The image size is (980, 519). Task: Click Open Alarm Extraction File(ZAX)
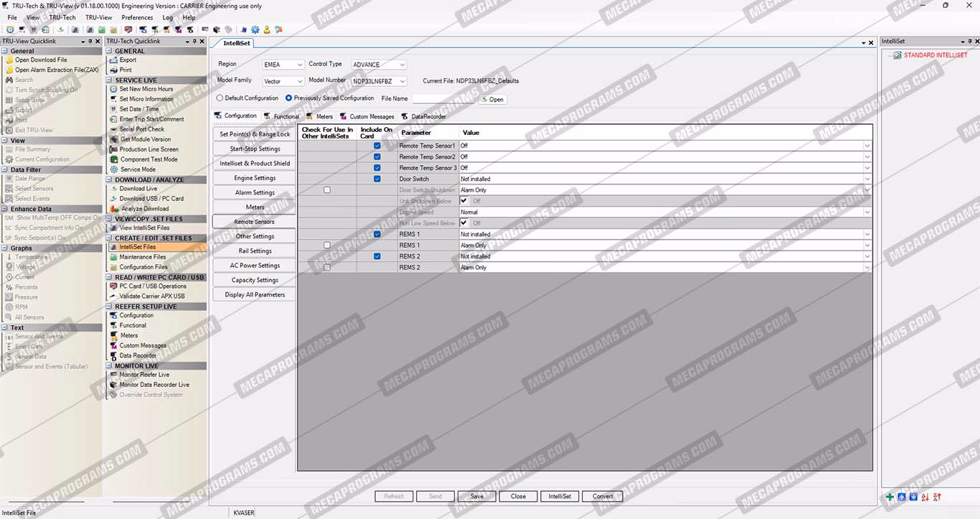tap(57, 70)
